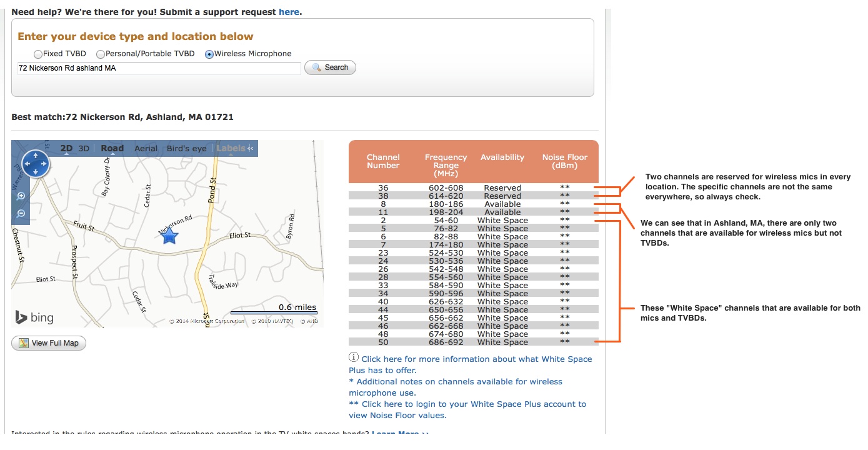Click frequency cell 650-656
The height and width of the screenshot is (450, 868).
pyautogui.click(x=446, y=309)
